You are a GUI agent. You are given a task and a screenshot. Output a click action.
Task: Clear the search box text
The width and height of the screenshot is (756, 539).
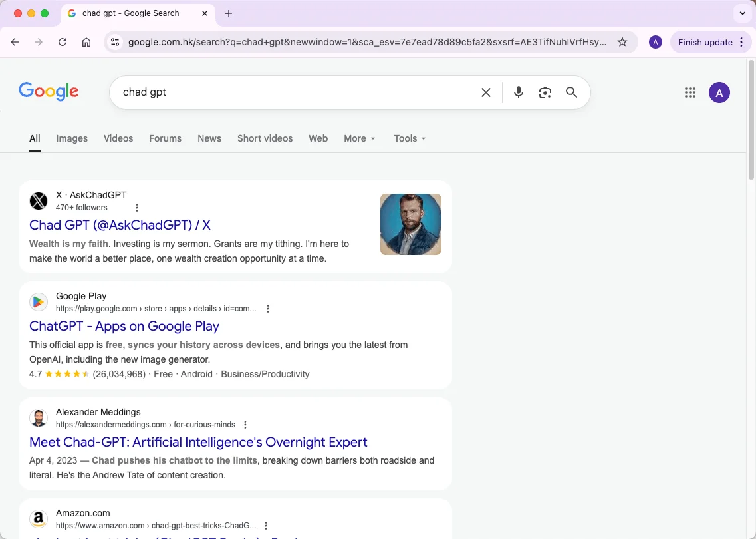tap(486, 92)
